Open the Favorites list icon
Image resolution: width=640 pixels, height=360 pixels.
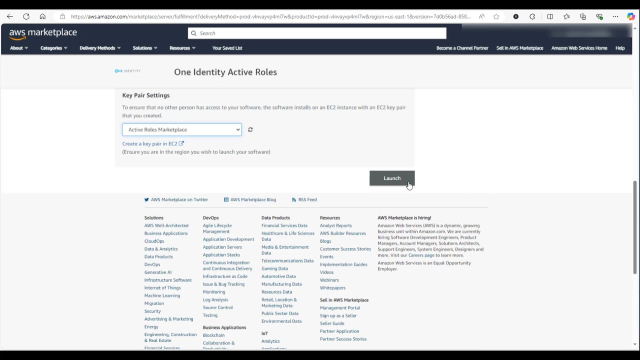coord(567,16)
